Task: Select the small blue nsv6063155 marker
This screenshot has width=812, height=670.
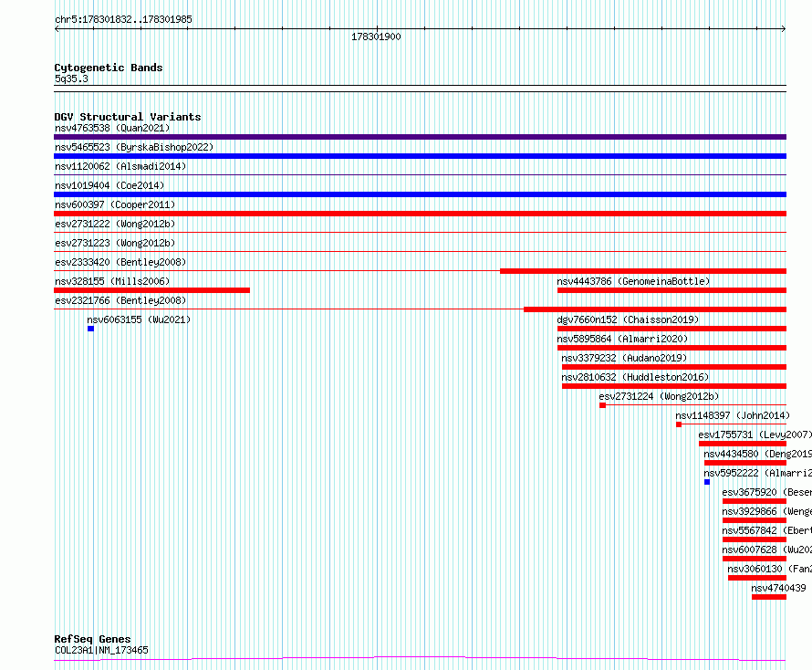Action: (x=90, y=329)
